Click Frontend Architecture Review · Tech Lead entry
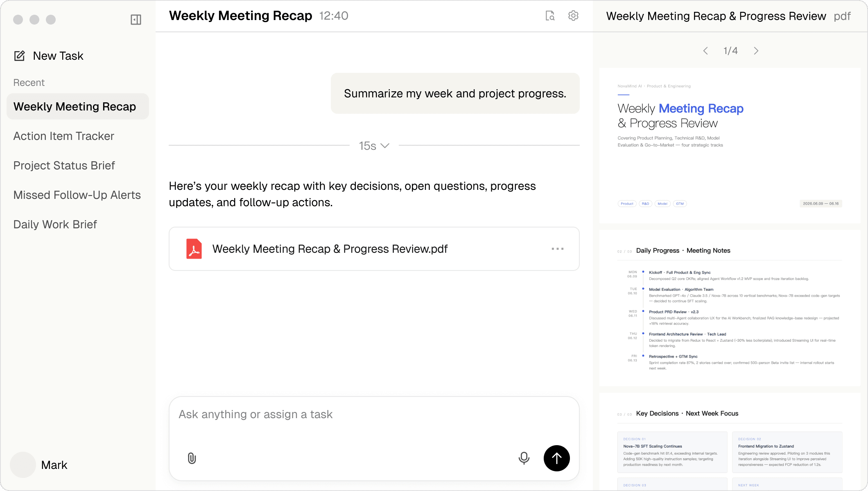 click(x=743, y=340)
